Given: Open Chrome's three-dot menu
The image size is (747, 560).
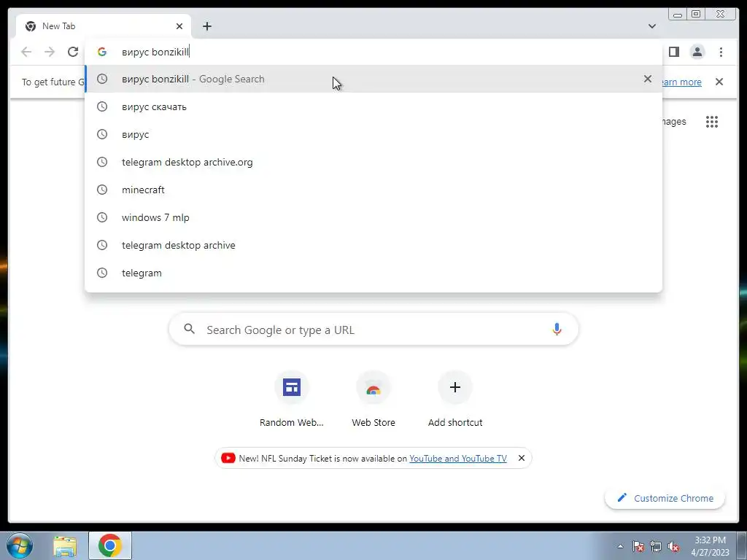Looking at the screenshot, I should pos(721,52).
